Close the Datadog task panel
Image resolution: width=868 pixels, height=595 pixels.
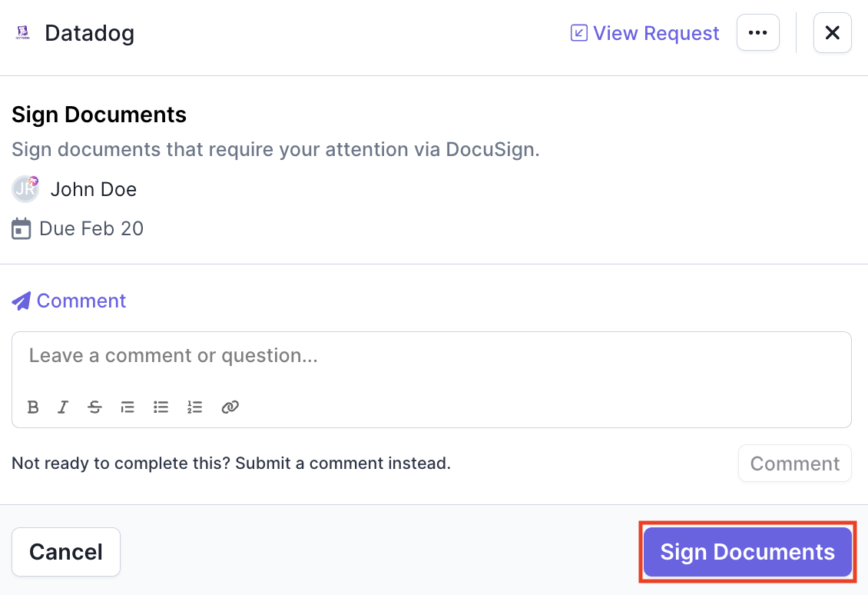coord(832,33)
